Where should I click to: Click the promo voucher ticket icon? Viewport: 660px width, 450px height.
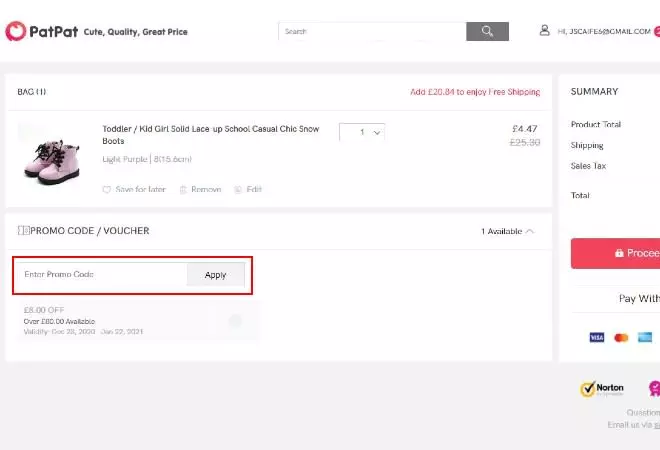(x=24, y=230)
